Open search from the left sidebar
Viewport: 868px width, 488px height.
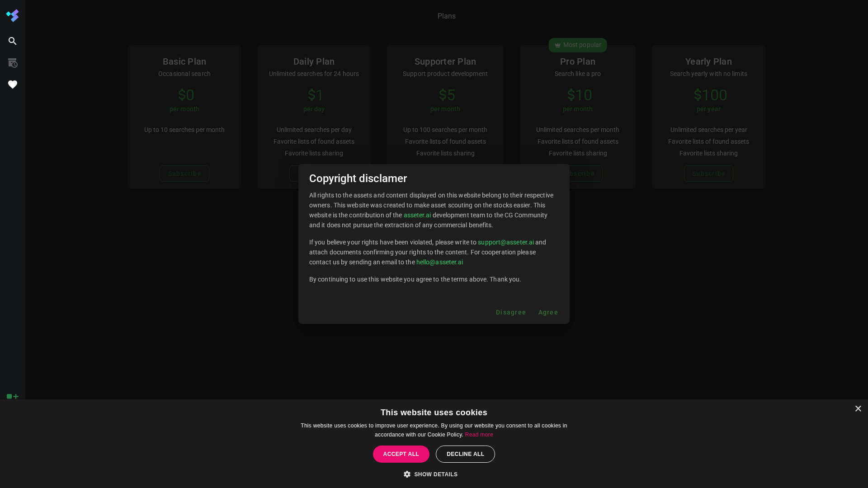point(12,41)
